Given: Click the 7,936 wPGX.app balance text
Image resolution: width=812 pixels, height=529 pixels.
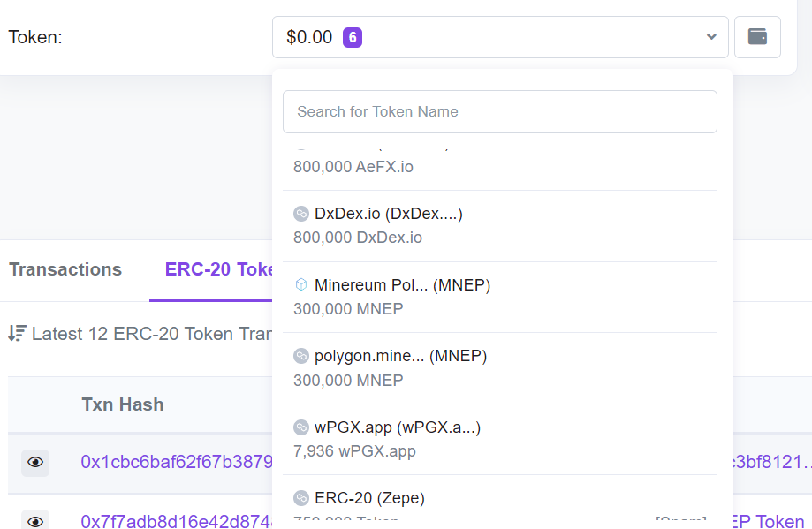Looking at the screenshot, I should 354,451.
